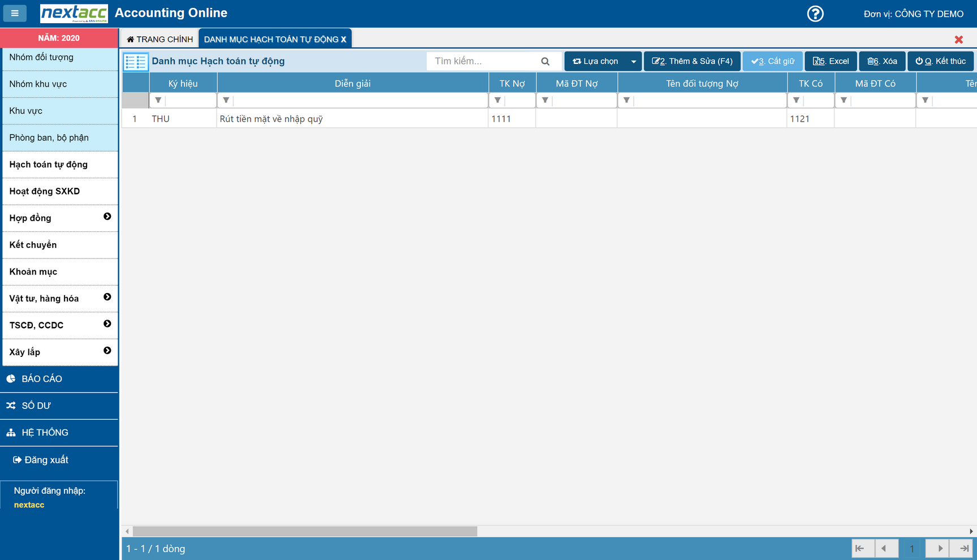Switch to the TRANG CHỦ tab
Viewport: 977px width, 560px height.
click(160, 39)
